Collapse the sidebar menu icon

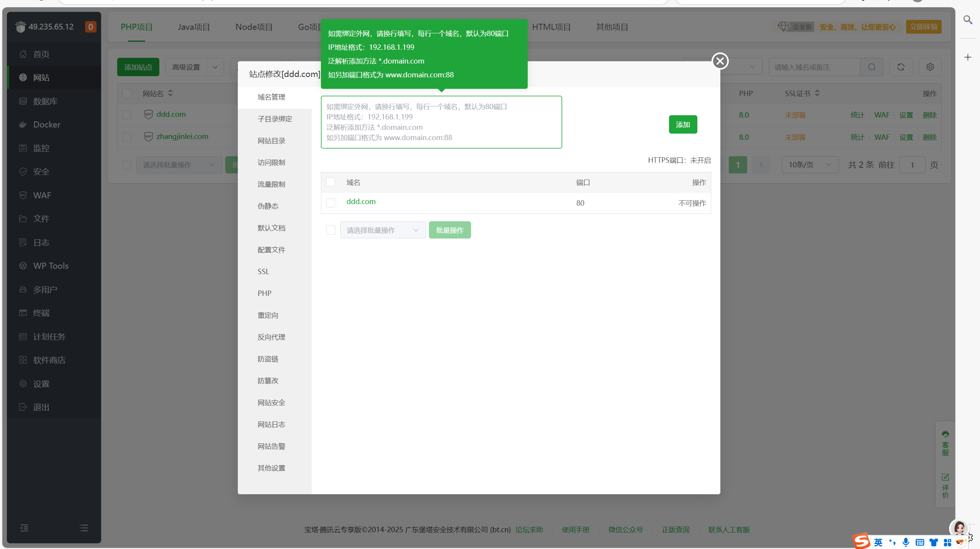click(24, 528)
